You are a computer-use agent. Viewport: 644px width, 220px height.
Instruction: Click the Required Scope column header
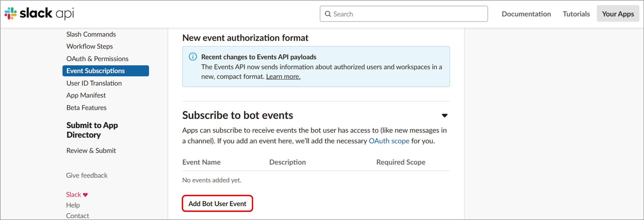tap(401, 162)
